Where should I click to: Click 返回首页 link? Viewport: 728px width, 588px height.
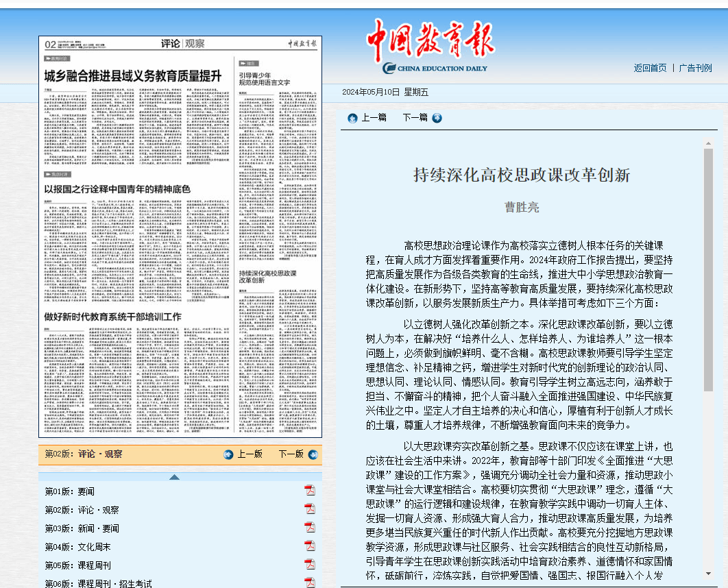650,68
